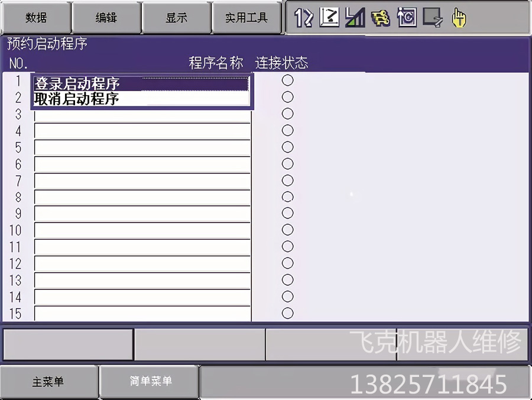532x400 pixels.
Task: Select program name field in row 9
Action: pos(142,214)
